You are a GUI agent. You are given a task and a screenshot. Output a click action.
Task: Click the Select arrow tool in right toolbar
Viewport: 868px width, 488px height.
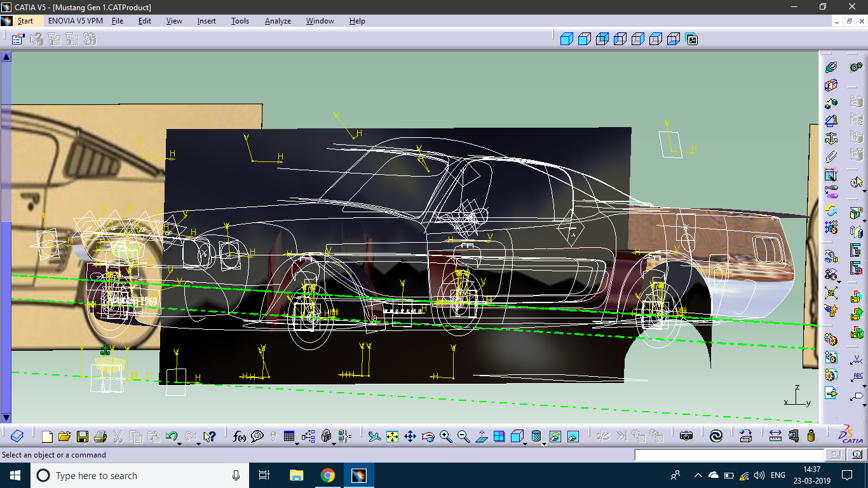pos(855,183)
